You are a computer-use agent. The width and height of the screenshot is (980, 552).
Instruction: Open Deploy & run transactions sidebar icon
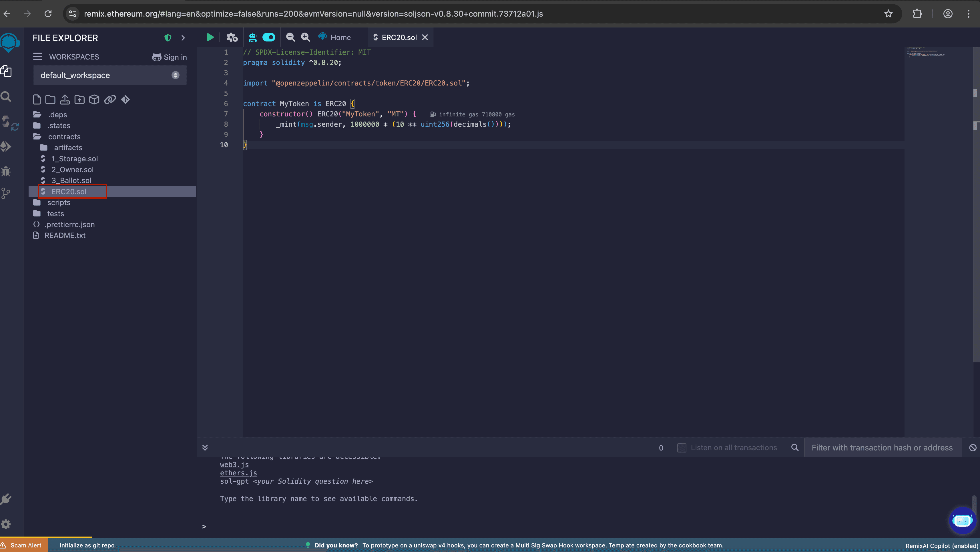(x=6, y=146)
